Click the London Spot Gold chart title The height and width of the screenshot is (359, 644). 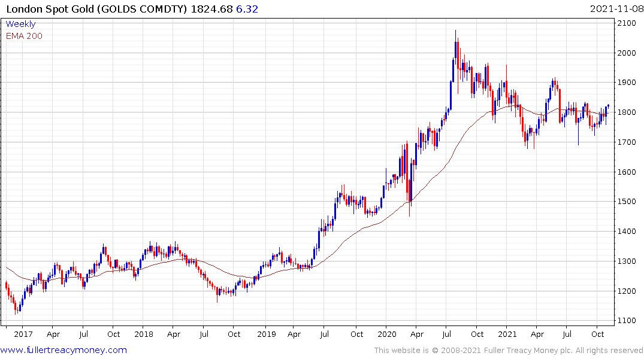click(x=96, y=9)
